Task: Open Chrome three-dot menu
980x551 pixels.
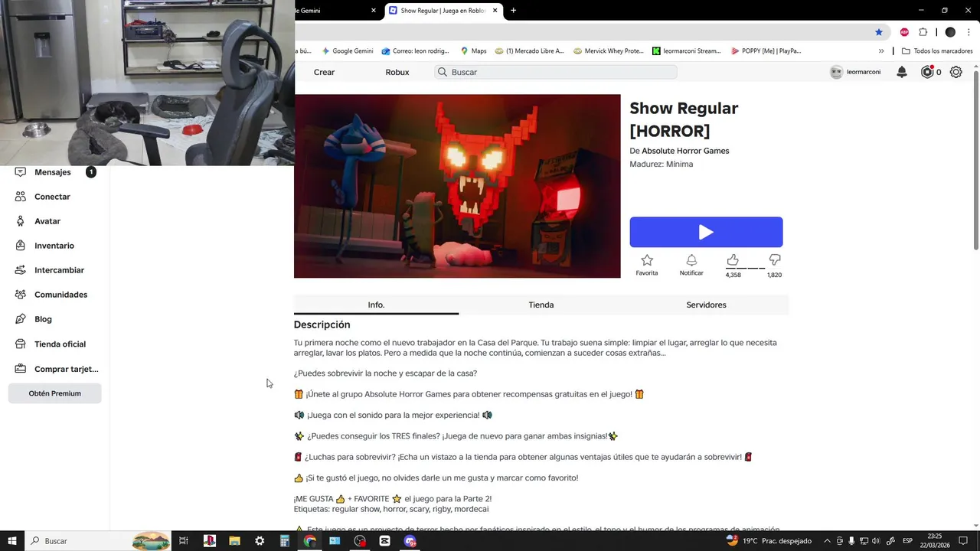Action: [x=969, y=32]
